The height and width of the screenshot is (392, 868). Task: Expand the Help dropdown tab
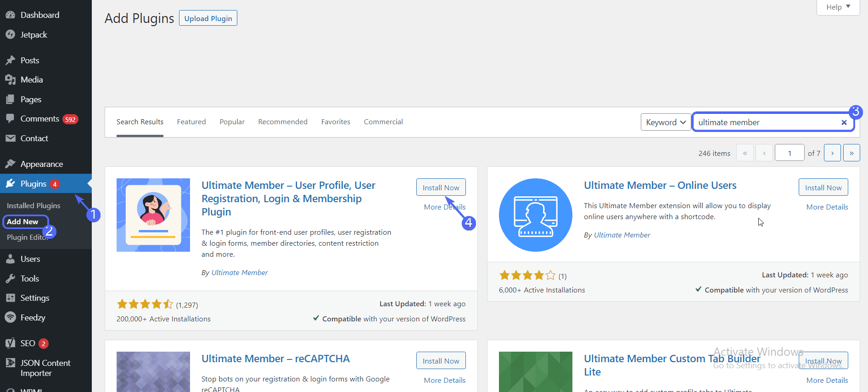click(838, 7)
